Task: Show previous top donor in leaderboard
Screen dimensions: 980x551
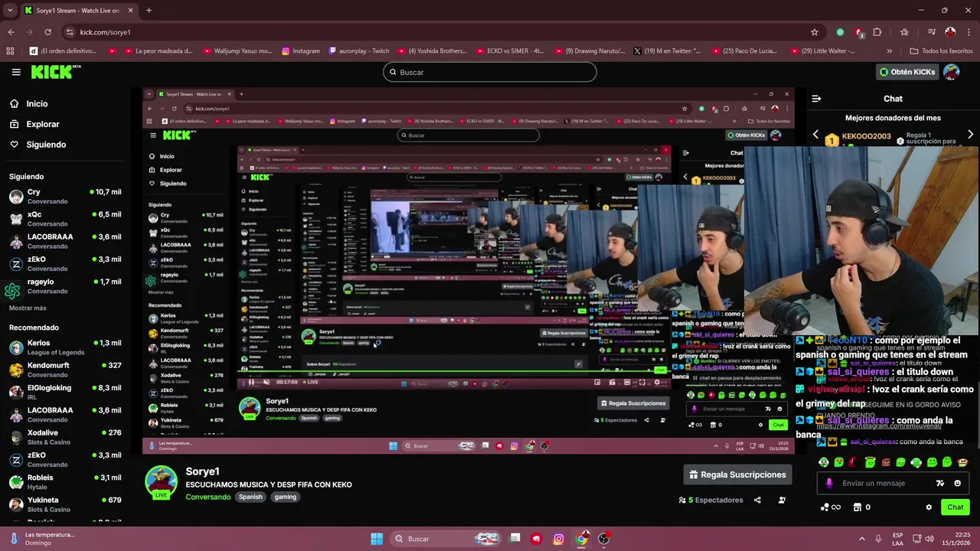Action: (815, 135)
